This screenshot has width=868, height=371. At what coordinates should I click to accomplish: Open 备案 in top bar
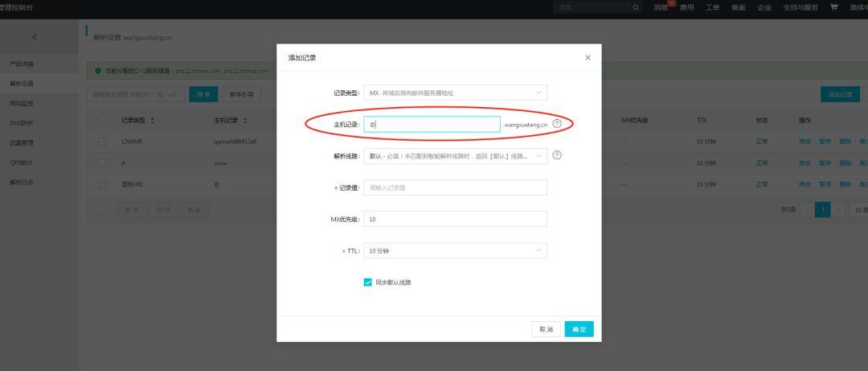(739, 7)
